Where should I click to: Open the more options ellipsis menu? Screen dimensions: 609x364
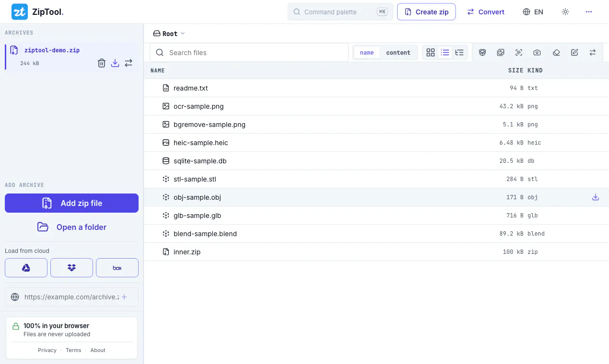click(589, 12)
